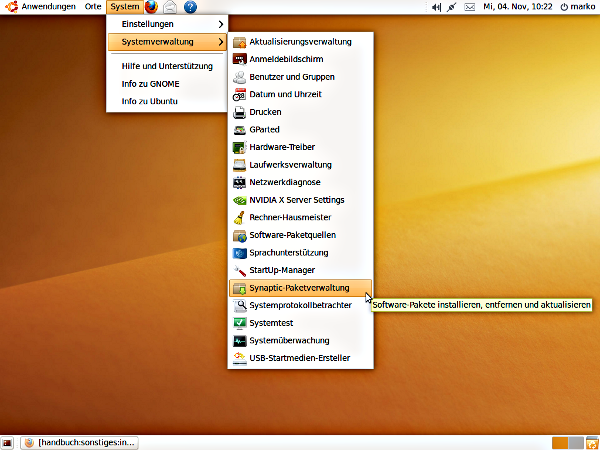Click the handbuch:sonstiges taskbar window button

pyautogui.click(x=79, y=443)
